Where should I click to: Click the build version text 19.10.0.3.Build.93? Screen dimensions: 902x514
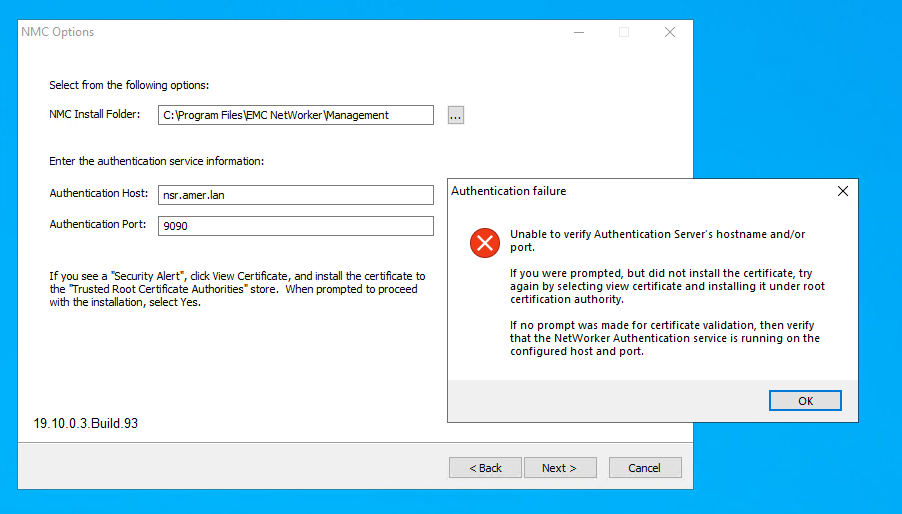pos(86,424)
